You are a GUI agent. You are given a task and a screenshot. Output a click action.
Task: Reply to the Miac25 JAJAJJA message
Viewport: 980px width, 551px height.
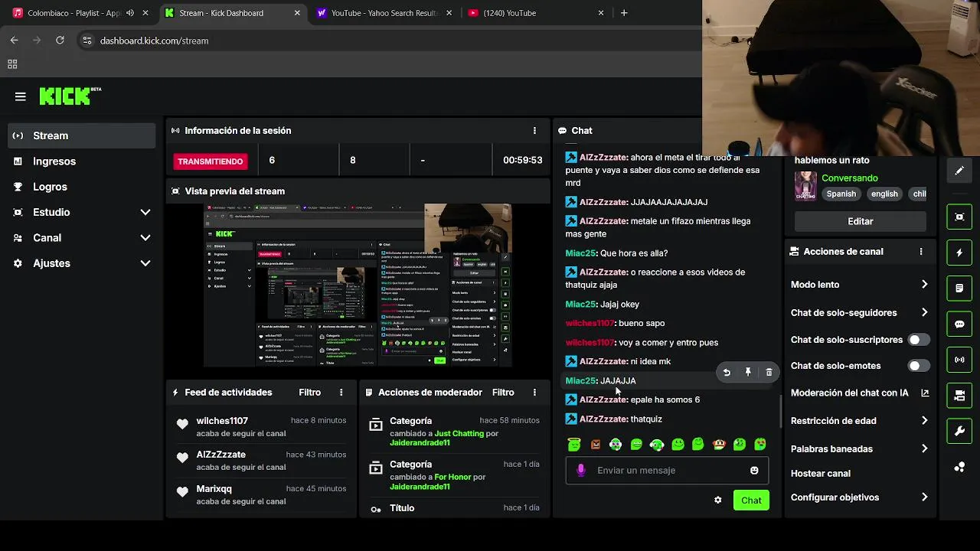click(727, 373)
